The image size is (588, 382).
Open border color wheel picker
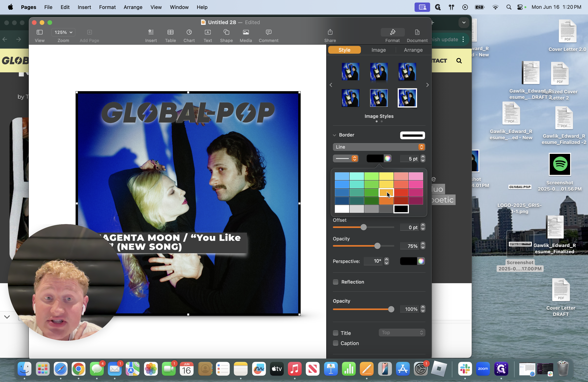click(x=388, y=159)
